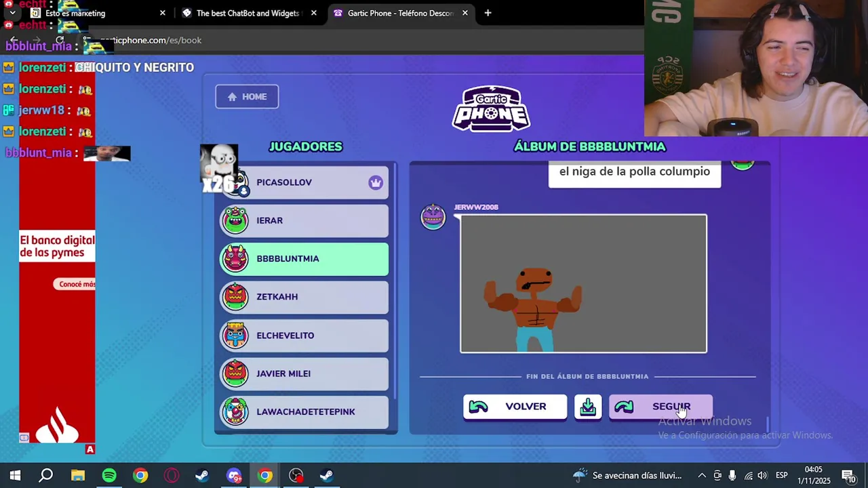Open a new browser tab
Viewport: 868px width, 488px height.
(x=488, y=13)
